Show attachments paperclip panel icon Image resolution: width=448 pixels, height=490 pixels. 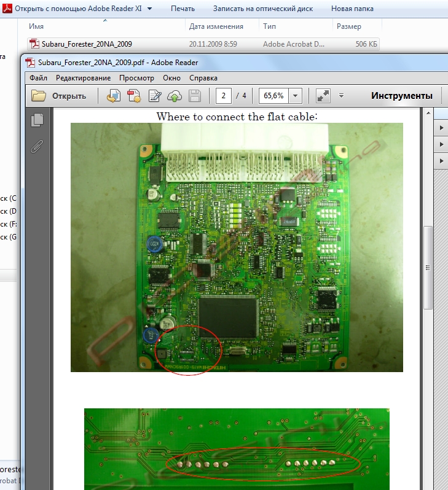(37, 146)
